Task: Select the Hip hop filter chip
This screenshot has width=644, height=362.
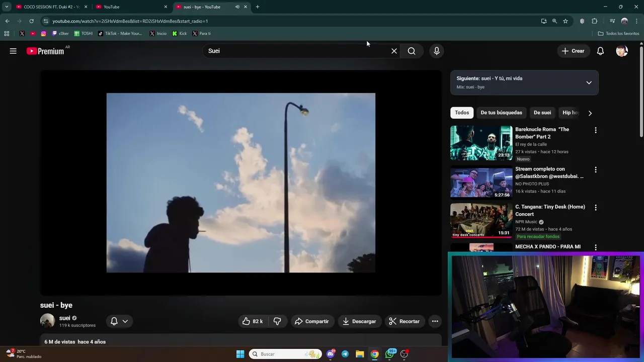Action: (x=570, y=113)
